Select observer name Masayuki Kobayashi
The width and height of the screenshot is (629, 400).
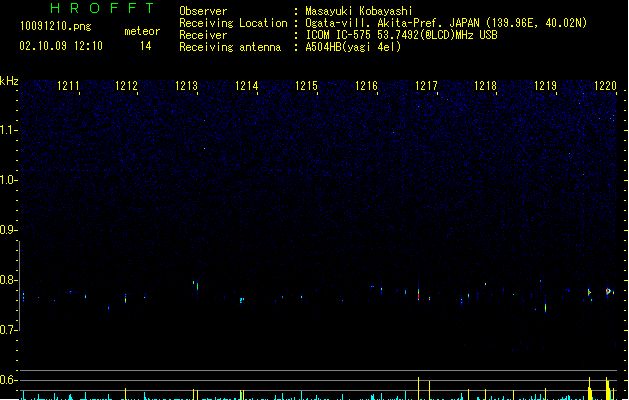pyautogui.click(x=359, y=11)
